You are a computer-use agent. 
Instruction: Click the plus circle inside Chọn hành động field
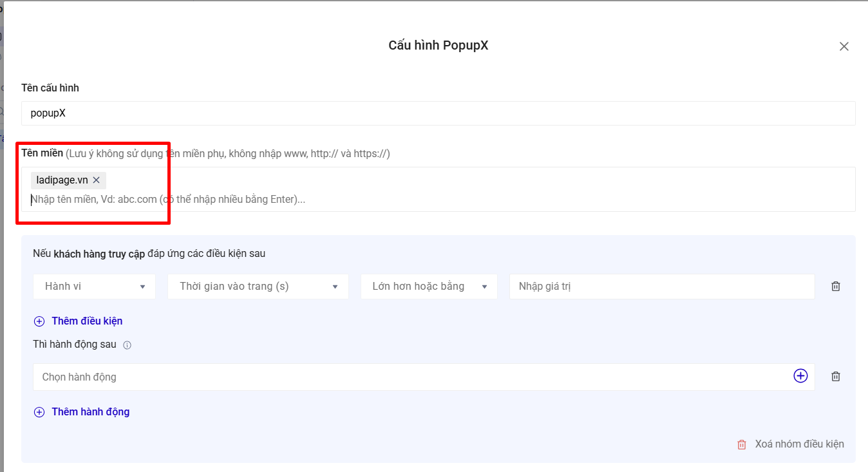click(800, 376)
